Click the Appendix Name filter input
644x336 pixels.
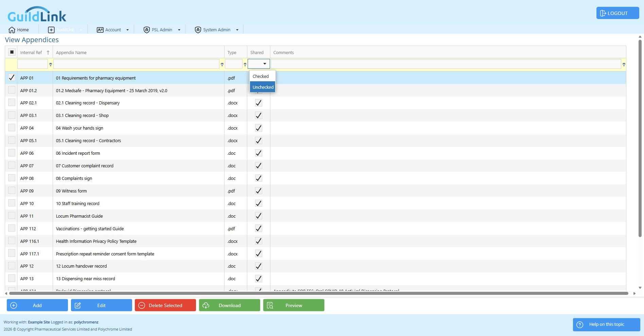(136, 64)
